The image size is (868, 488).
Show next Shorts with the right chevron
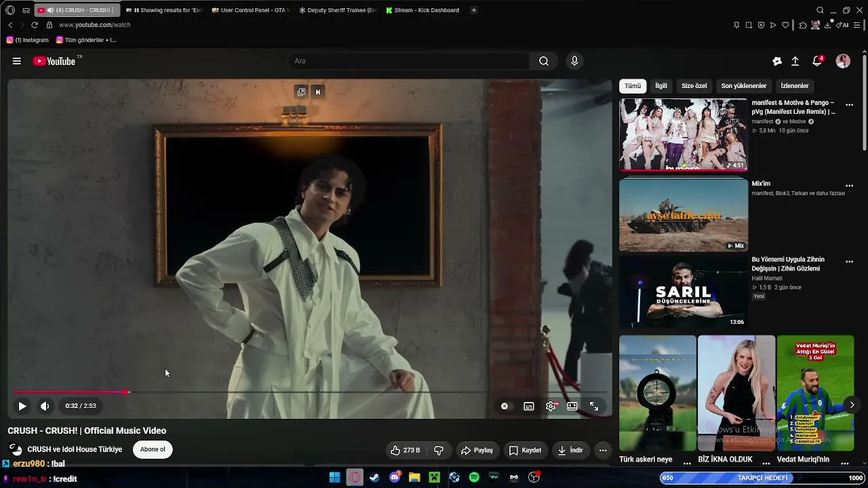pos(852,405)
